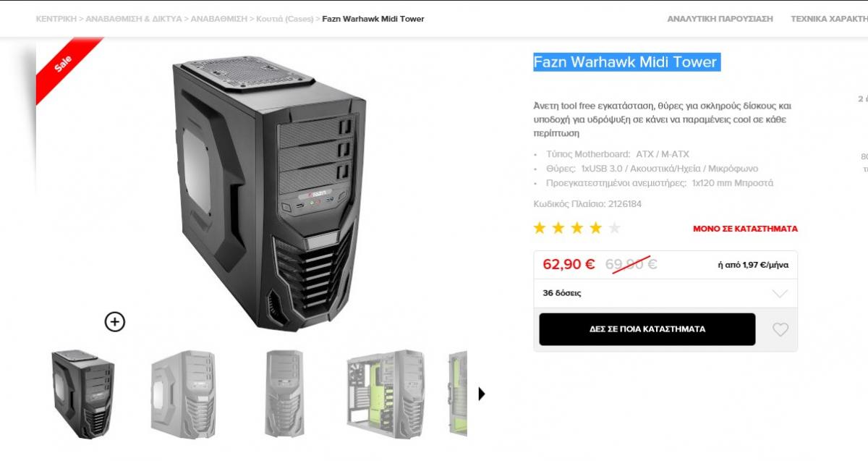Go to ΚΕΝΤΡΙΚΗ breadcrumb link
The height and width of the screenshot is (461, 868).
56,19
